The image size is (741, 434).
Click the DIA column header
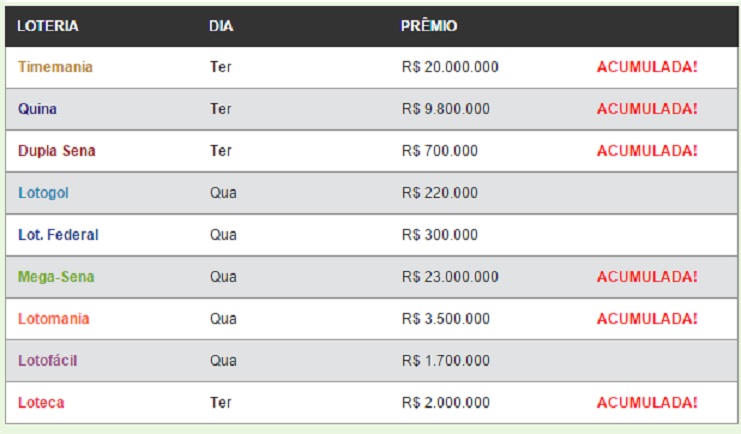(x=221, y=26)
